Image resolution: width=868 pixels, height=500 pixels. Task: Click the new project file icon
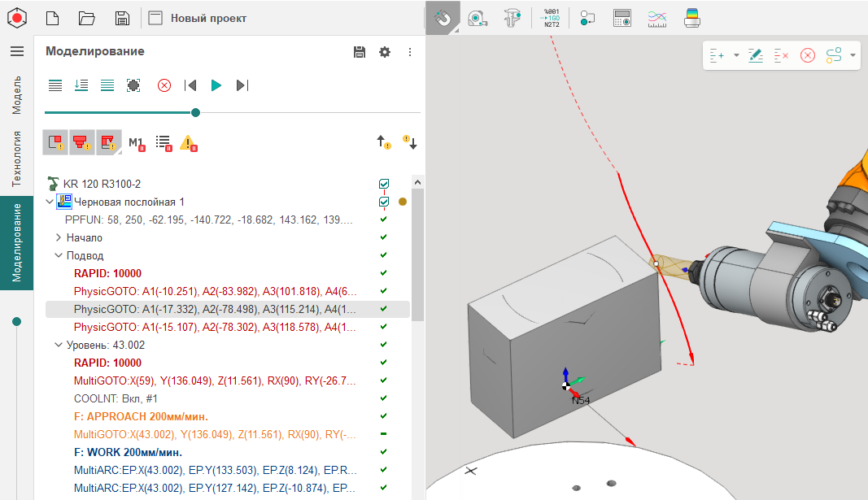pyautogui.click(x=52, y=18)
